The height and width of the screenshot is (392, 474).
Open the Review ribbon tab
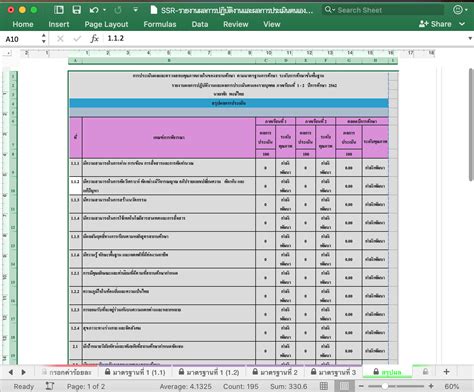[x=236, y=24]
